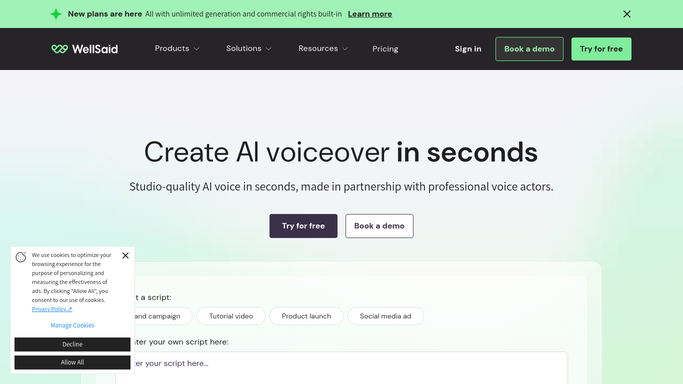Click Sign in in the navbar
Viewport: 683px width, 384px height.
point(468,49)
